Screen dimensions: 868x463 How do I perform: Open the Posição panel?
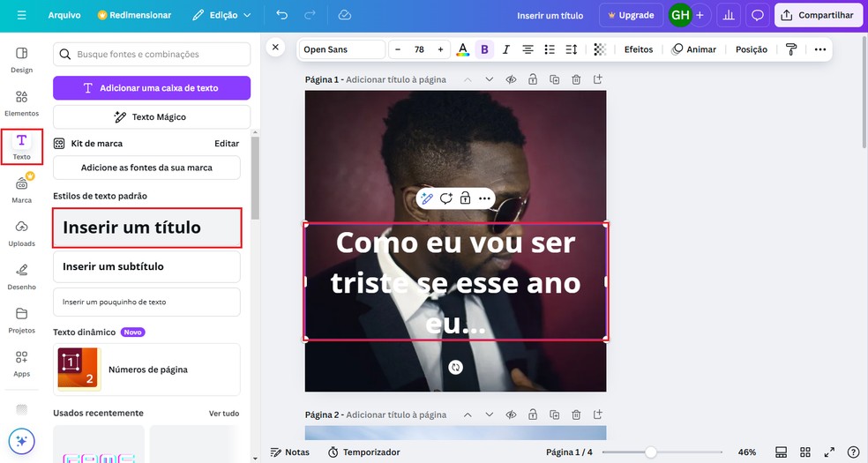[752, 49]
